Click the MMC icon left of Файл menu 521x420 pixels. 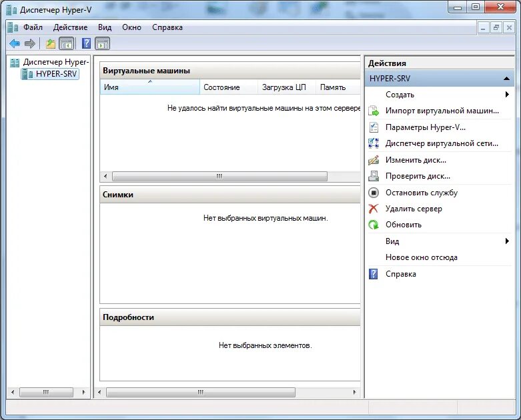13,27
